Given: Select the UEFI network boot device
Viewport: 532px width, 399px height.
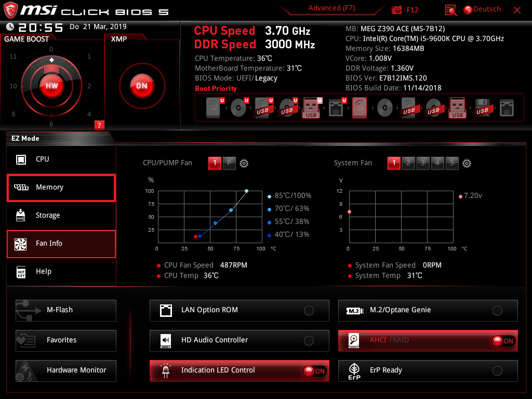Looking at the screenshot, I should [337, 108].
